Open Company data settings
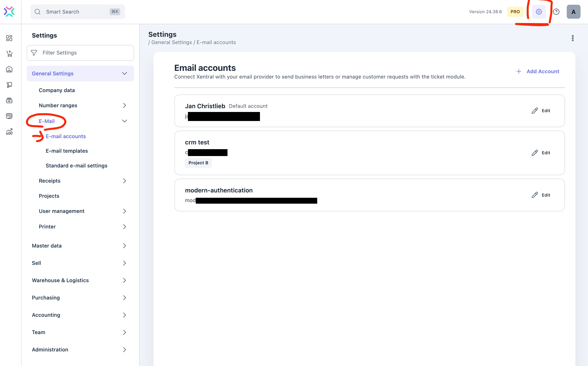 [x=57, y=90]
